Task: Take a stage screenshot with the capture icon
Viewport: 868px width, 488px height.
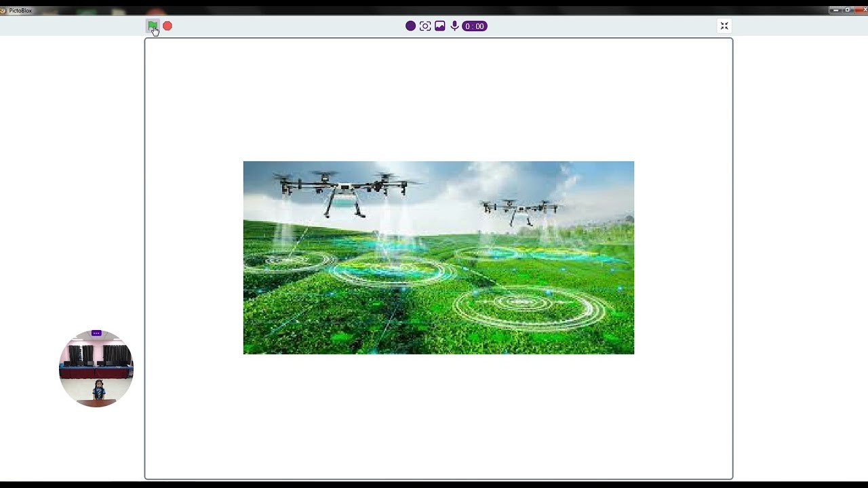Action: point(425,26)
